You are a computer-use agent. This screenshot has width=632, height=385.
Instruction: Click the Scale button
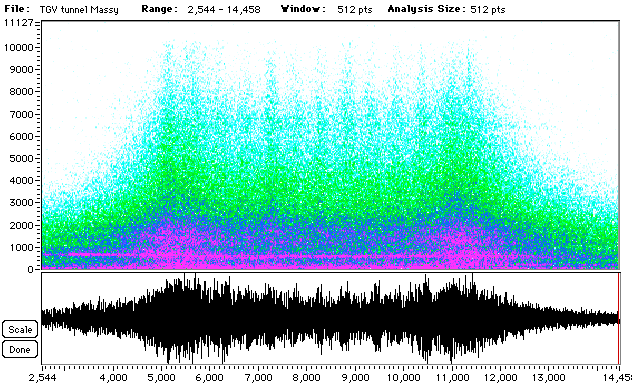tap(20, 329)
